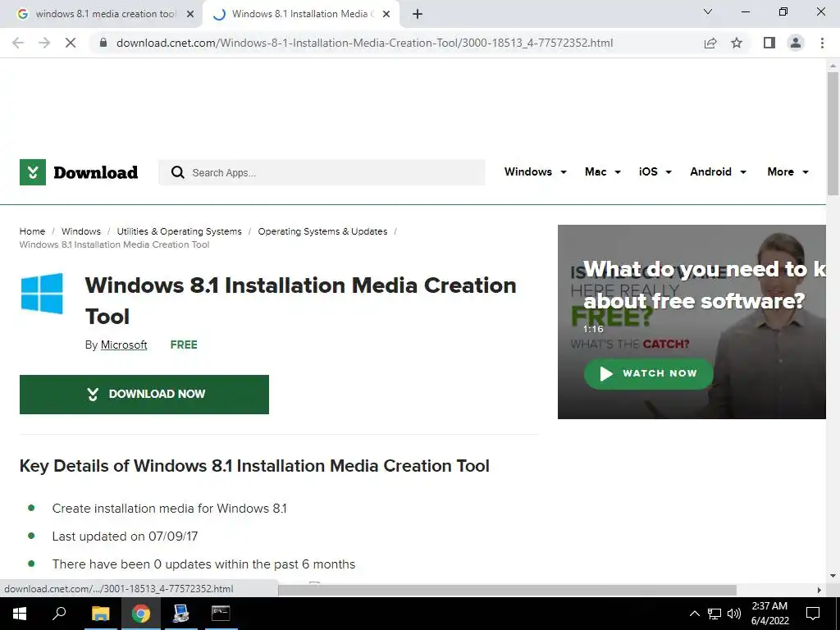Select the Windows 8.1 Installation Media tab
Screen dimensions: 840x630
coord(300,15)
